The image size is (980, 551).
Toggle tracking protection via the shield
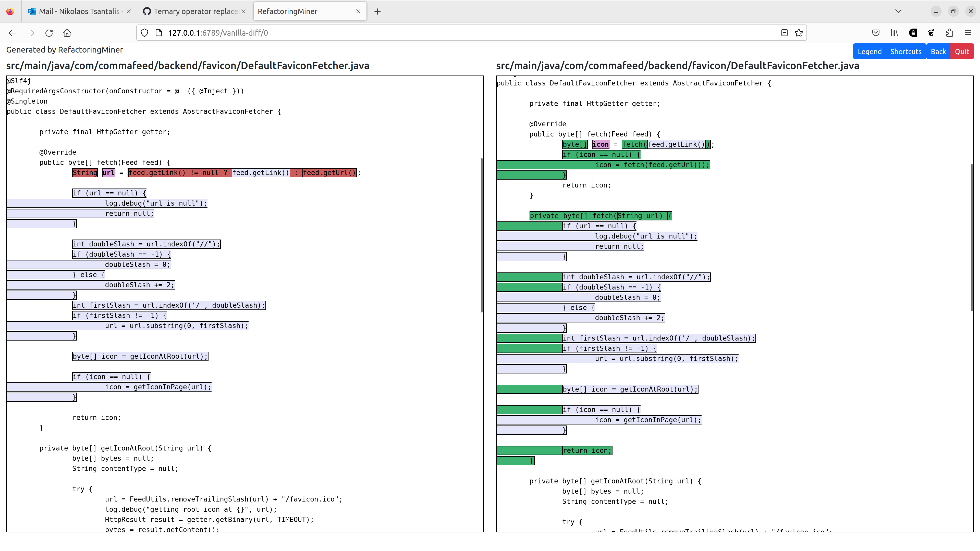144,33
